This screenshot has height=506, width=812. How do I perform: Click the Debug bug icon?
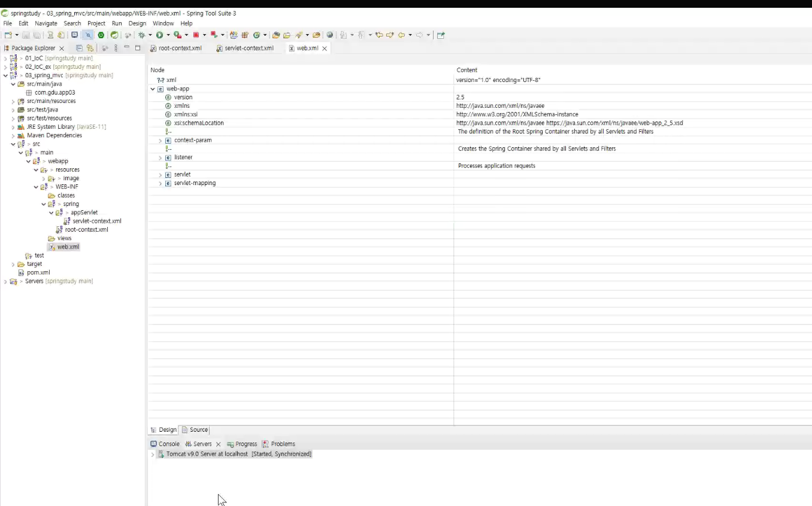click(142, 35)
